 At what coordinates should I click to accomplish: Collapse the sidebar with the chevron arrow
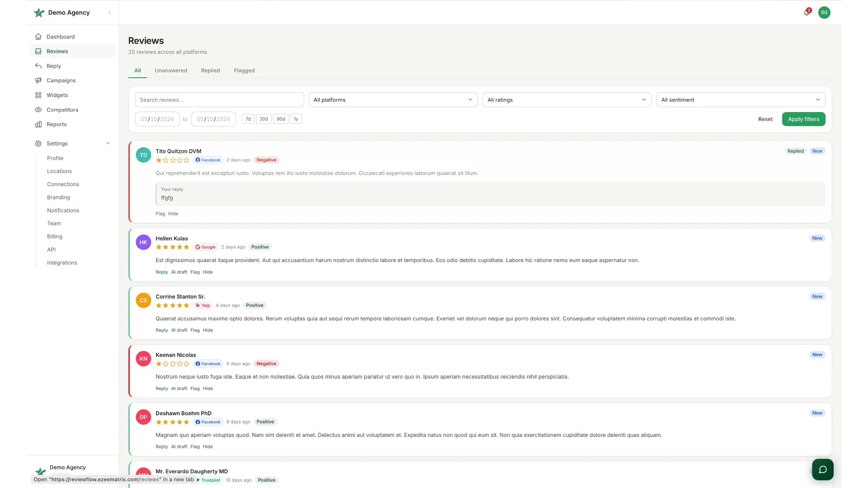(109, 13)
